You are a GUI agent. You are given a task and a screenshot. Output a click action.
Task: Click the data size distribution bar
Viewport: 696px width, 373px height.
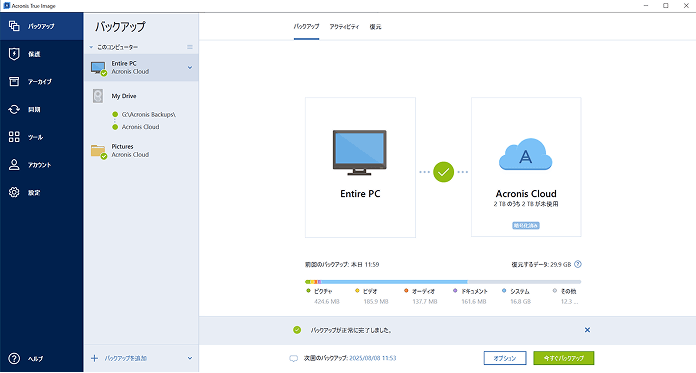click(443, 282)
